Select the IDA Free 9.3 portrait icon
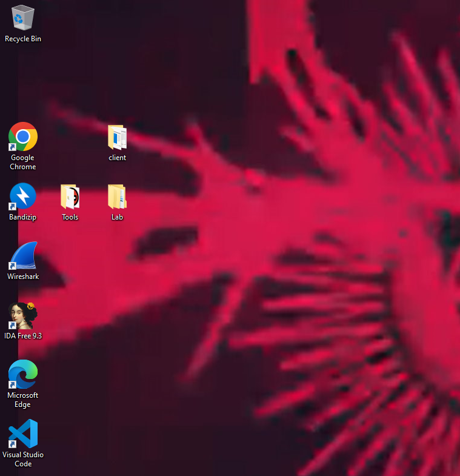This screenshot has width=460, height=476. (23, 315)
